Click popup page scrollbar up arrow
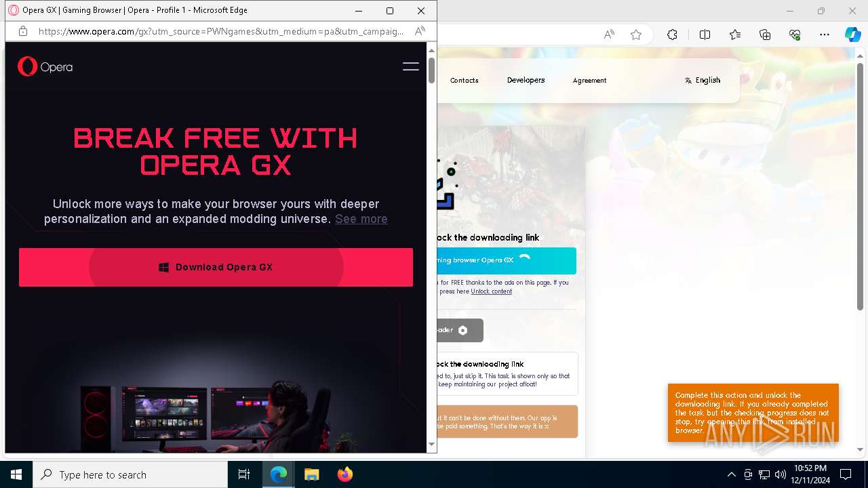 tap(431, 51)
